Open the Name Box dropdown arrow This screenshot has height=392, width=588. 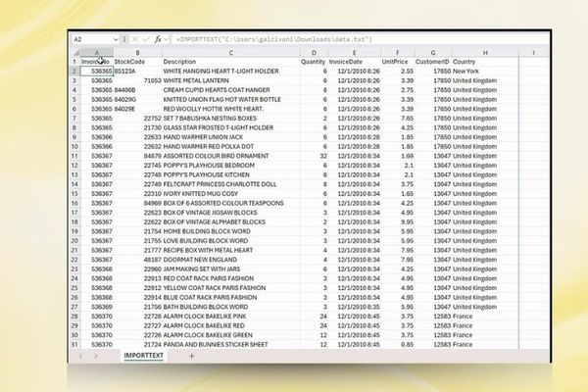point(115,39)
